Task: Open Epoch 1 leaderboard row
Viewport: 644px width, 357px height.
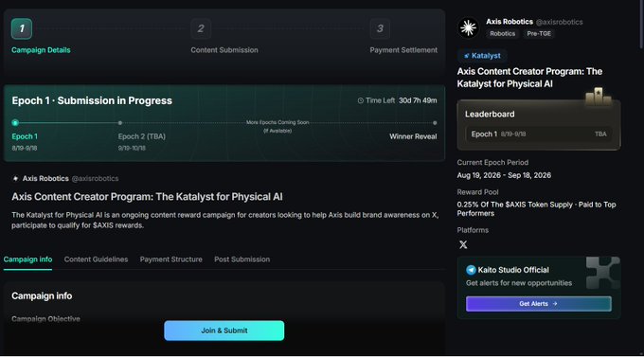Action: click(x=539, y=134)
